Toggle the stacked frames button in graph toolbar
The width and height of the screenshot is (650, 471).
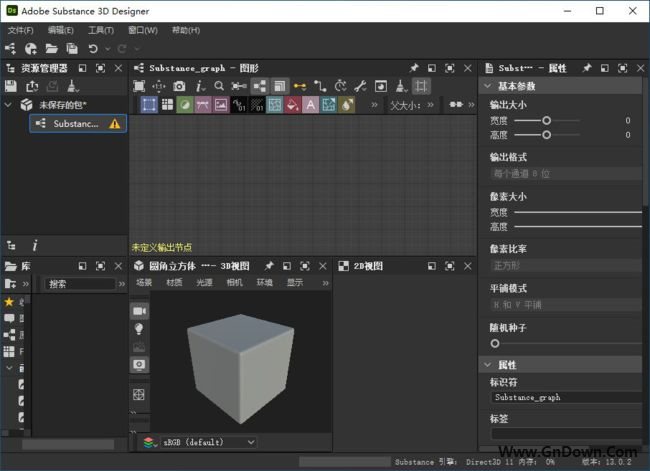[280, 86]
